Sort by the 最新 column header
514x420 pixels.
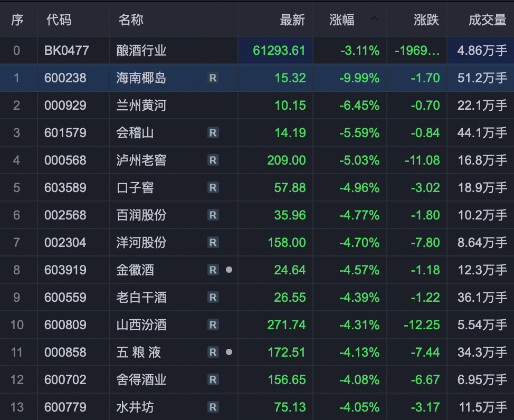[x=292, y=20]
